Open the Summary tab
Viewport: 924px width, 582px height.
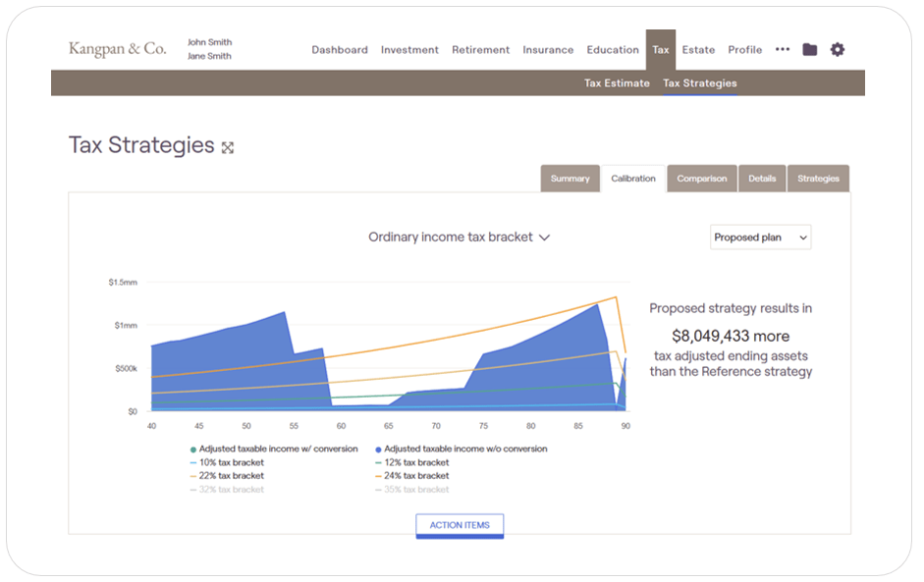tap(570, 179)
